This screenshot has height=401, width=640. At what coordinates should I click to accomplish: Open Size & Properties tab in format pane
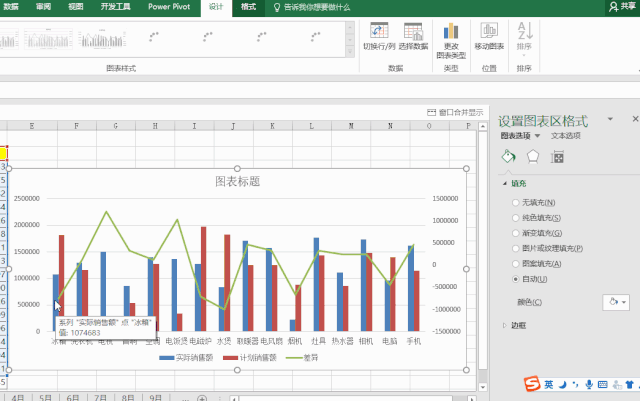point(557,157)
